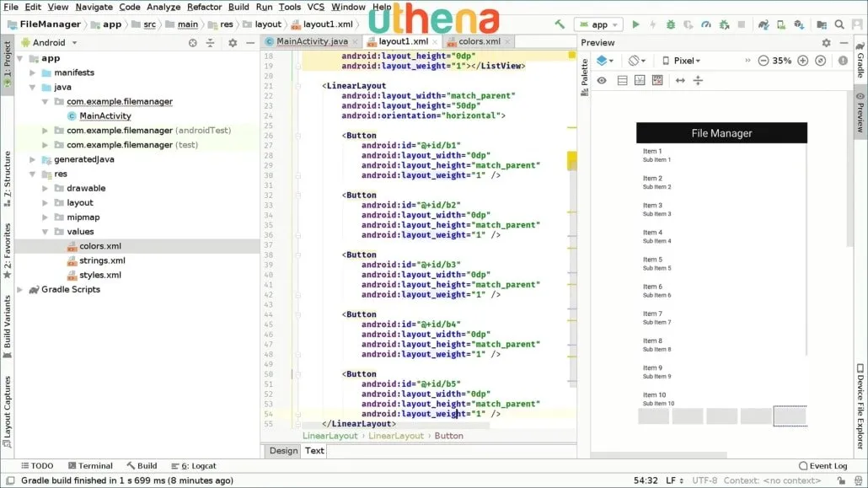This screenshot has width=868, height=488.
Task: Open the Analyze menu
Action: 163,7
